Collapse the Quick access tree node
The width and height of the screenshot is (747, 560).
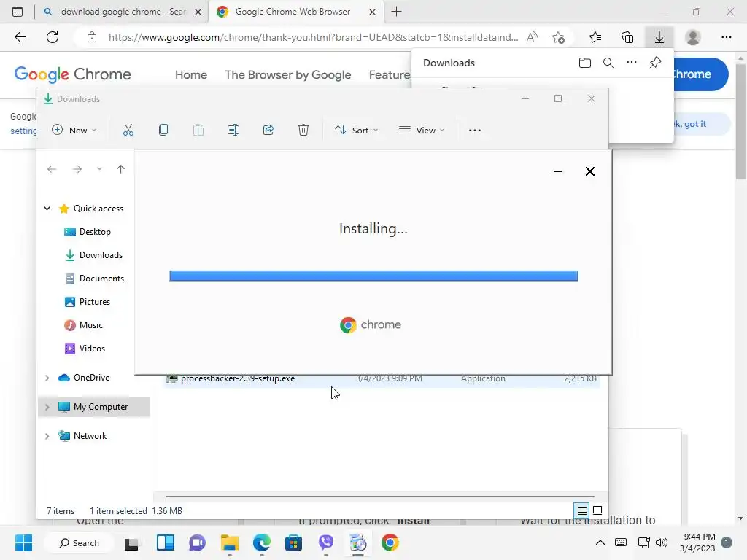pyautogui.click(x=47, y=209)
